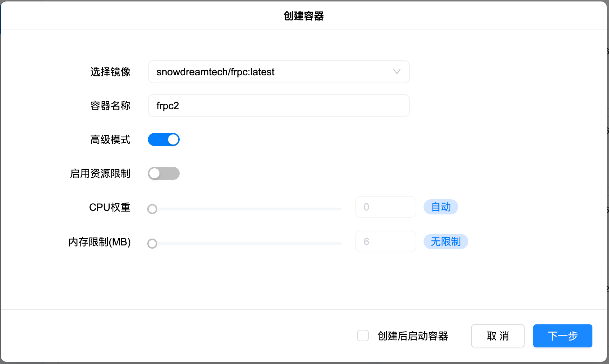Click the memory limit input showing 6
This screenshot has height=364, width=609.
[x=385, y=241]
